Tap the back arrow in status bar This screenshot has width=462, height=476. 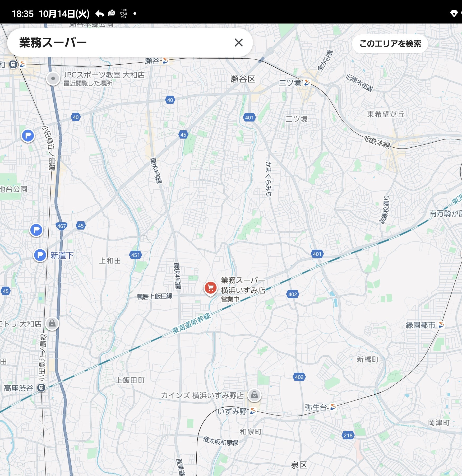tap(100, 13)
